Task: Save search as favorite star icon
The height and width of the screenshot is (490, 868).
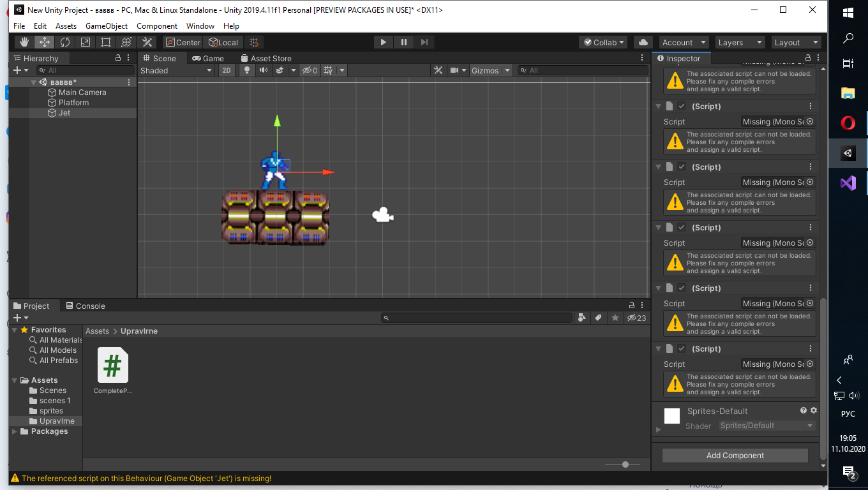Action: pyautogui.click(x=615, y=317)
